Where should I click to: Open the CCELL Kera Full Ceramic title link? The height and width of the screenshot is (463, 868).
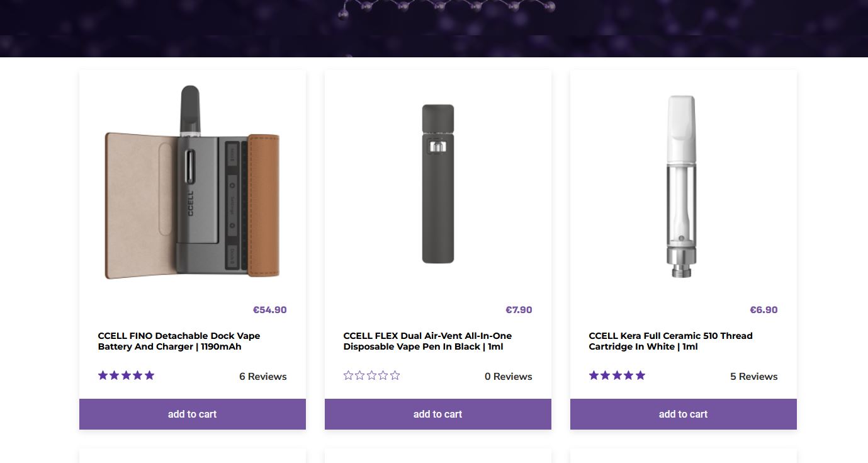point(670,341)
